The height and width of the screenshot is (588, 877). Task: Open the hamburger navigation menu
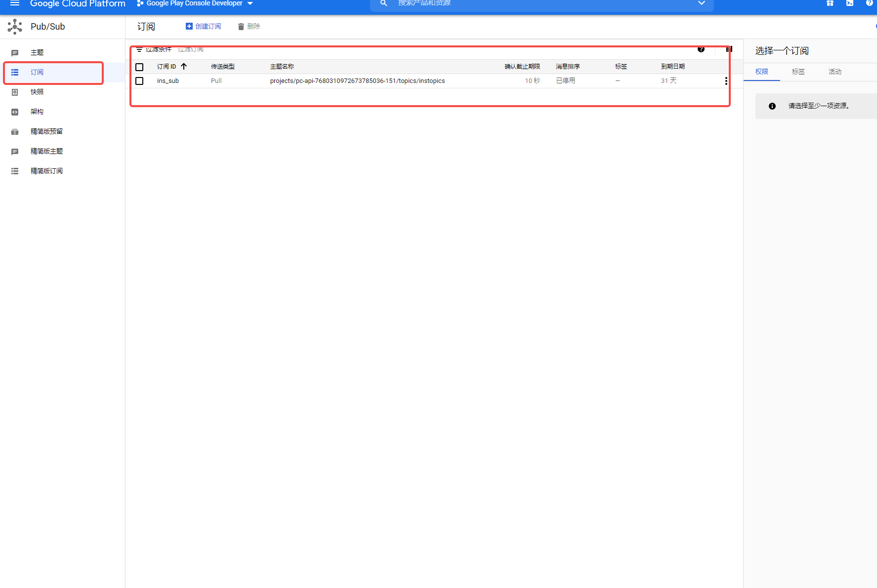(x=15, y=3)
